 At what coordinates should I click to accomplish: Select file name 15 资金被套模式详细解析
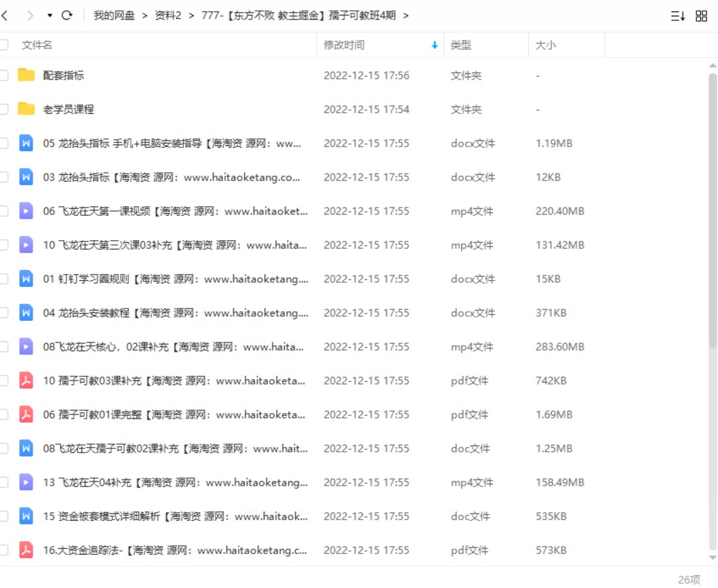coord(176,515)
